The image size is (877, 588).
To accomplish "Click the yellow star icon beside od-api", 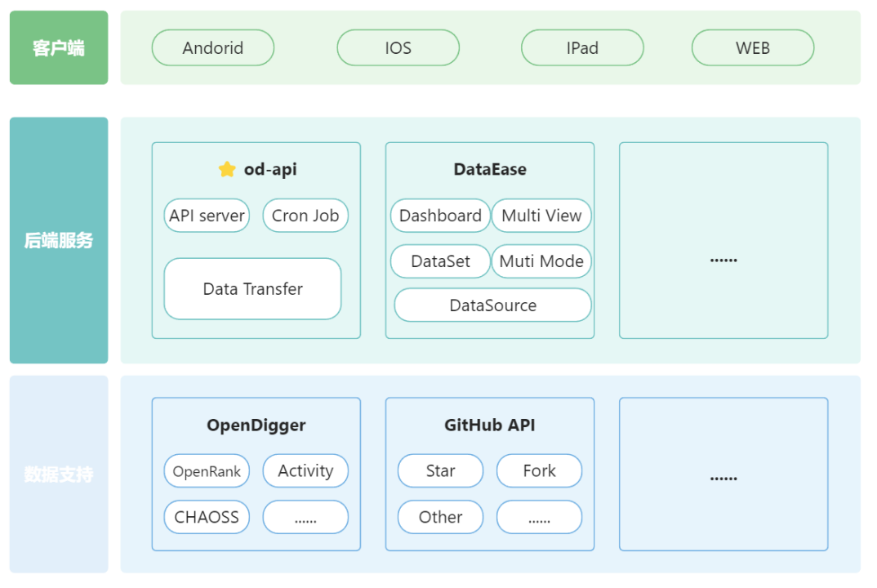I will 227,169.
